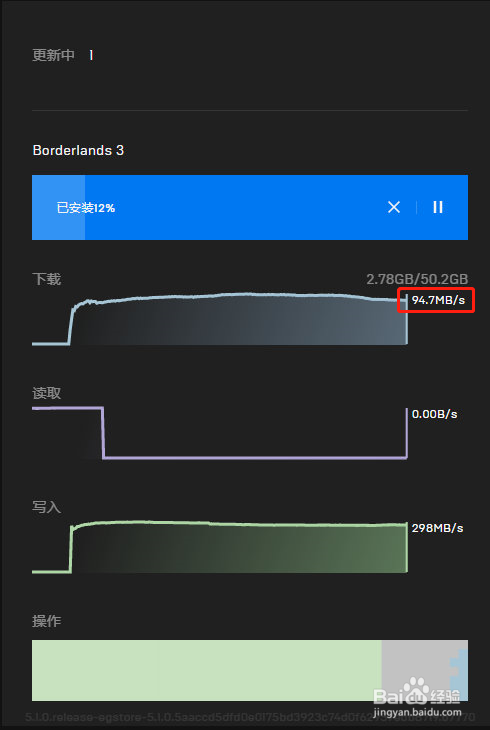The width and height of the screenshot is (490, 730).
Task: Click the 298MB/s write speed value
Action: pos(437,528)
